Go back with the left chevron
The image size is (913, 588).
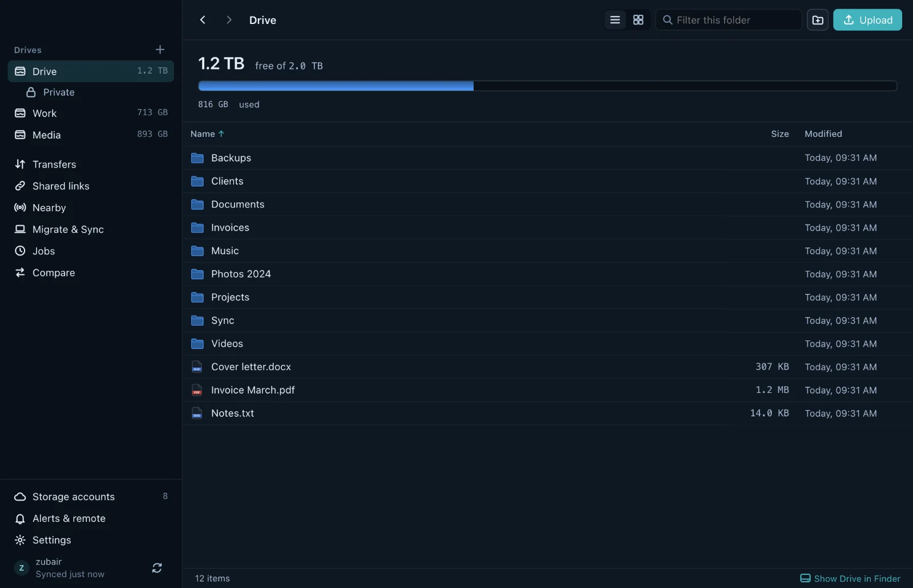pyautogui.click(x=203, y=20)
